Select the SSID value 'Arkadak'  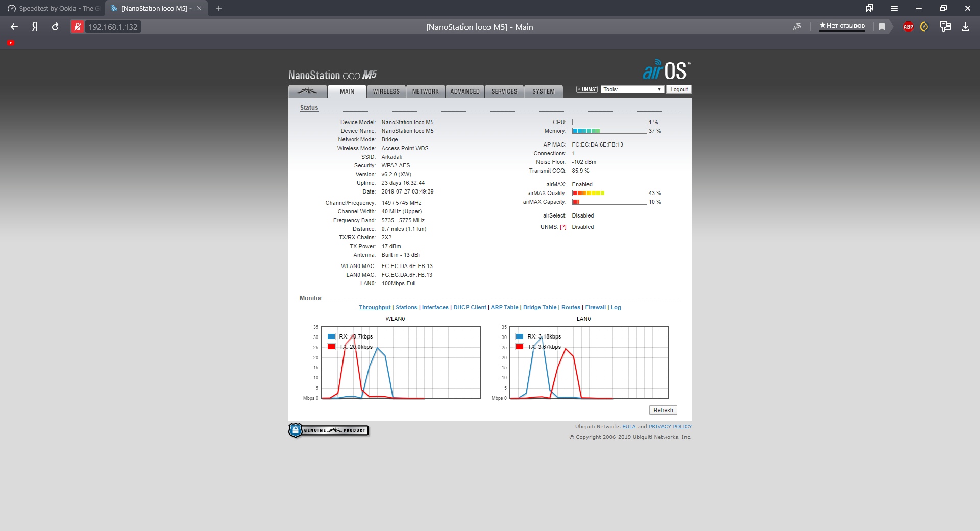pos(392,157)
